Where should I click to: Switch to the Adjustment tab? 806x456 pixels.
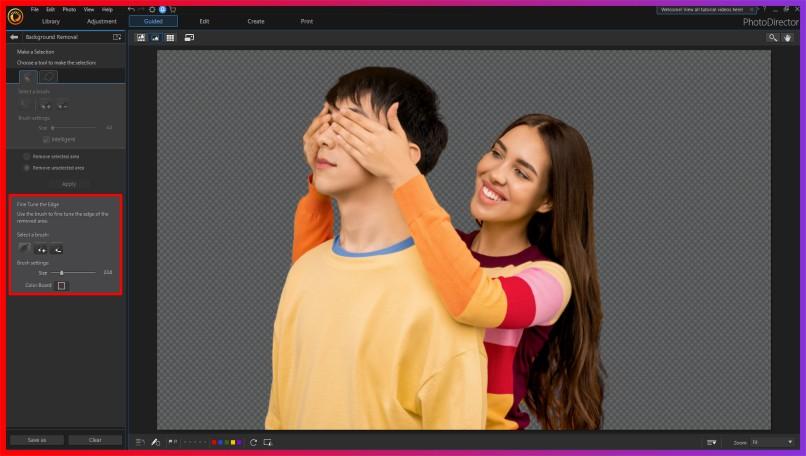click(x=102, y=21)
